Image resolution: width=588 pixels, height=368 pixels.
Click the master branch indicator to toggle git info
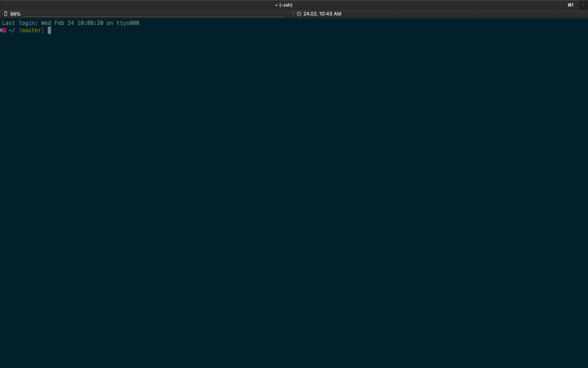tap(31, 30)
